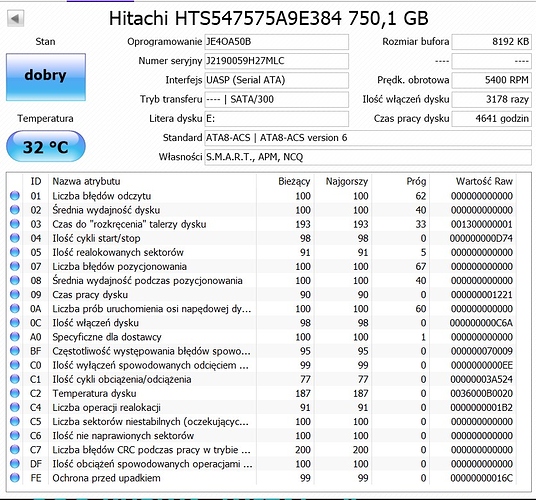536x500 pixels.
Task: Click raw value 000000001221
Action: click(x=482, y=295)
